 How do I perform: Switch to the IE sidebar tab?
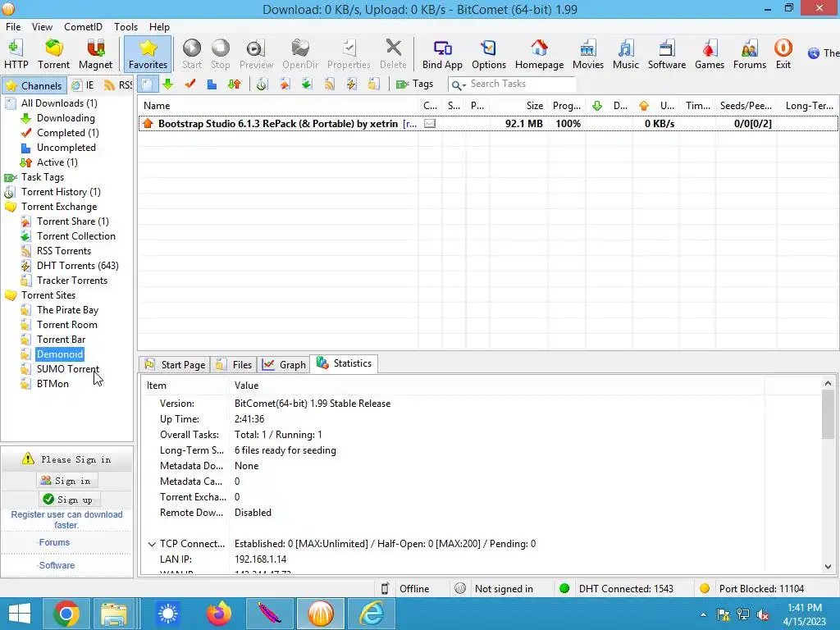pyautogui.click(x=83, y=85)
